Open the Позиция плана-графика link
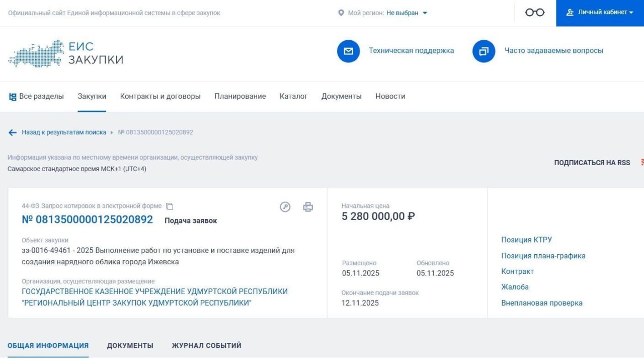This screenshot has width=644, height=364. 543,256
